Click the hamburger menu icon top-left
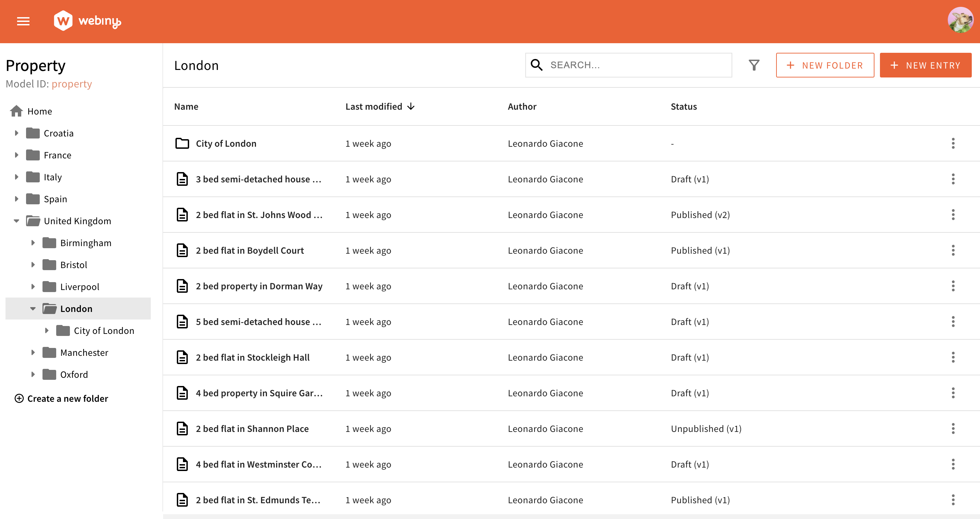This screenshot has width=980, height=519. tap(23, 21)
